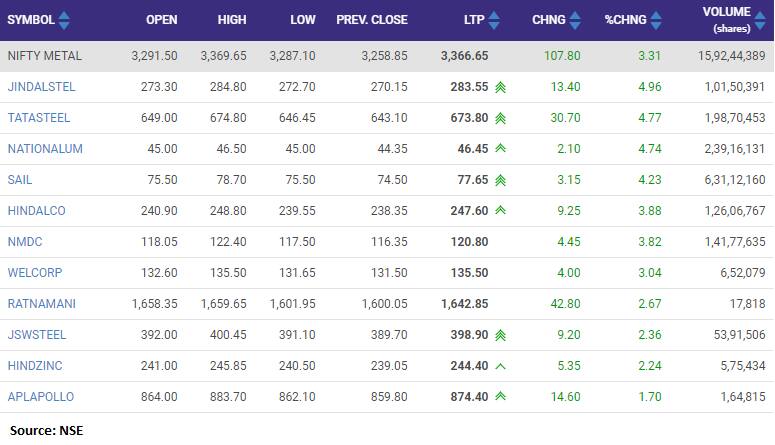Select TATASTEEL volume 1,98,70,453
Viewport: 775px width, 445px height.
(x=735, y=118)
